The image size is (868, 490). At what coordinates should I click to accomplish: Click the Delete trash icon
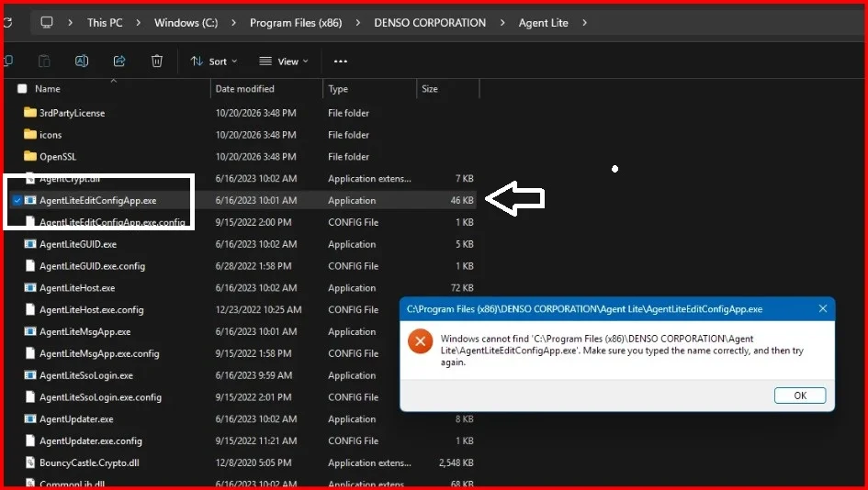point(157,61)
